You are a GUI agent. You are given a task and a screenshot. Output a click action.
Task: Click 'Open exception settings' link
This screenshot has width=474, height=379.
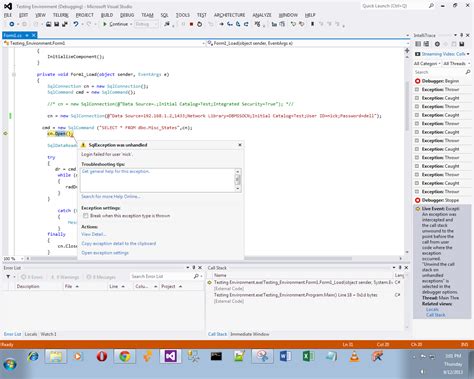pos(105,253)
